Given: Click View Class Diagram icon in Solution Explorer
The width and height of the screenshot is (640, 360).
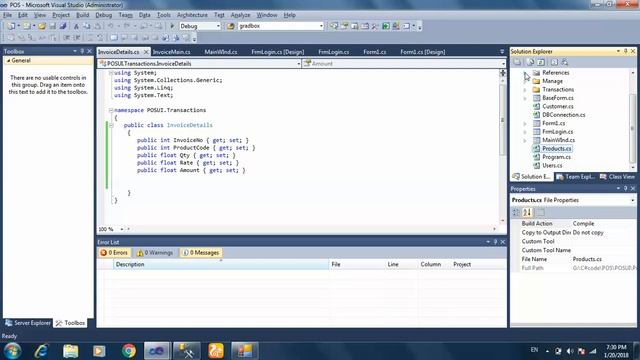Looking at the screenshot, I should (564, 62).
